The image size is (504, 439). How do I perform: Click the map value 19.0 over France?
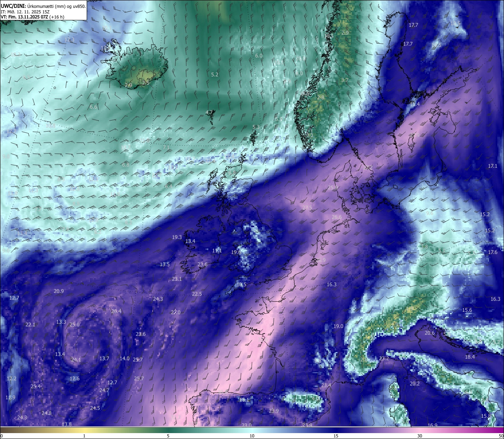tap(338, 326)
